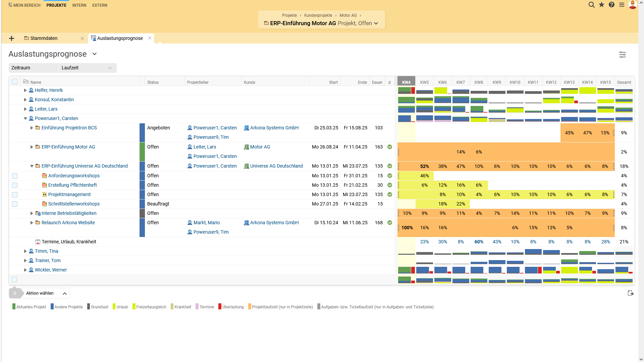Click the export icon below the table
The image size is (644, 362).
coord(631,293)
